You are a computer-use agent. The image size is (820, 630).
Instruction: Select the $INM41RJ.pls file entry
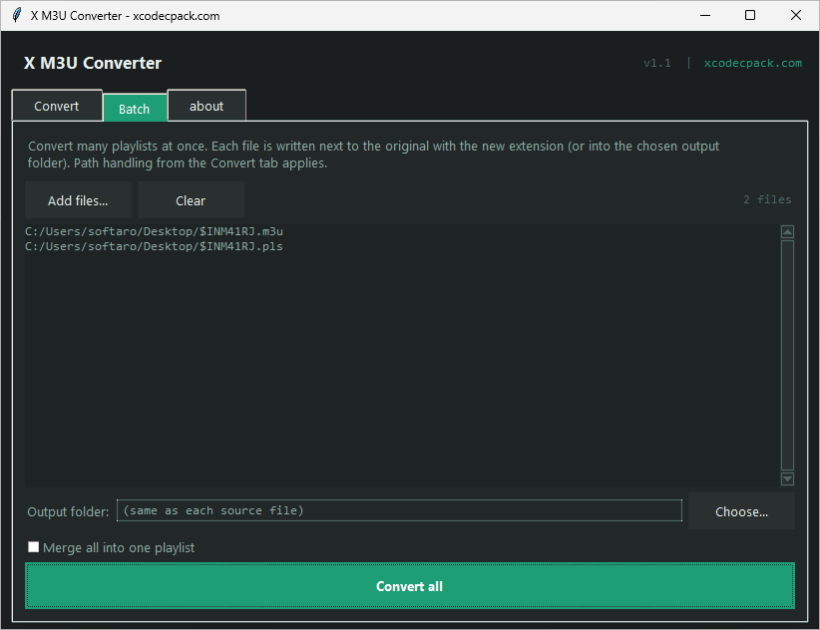click(154, 246)
